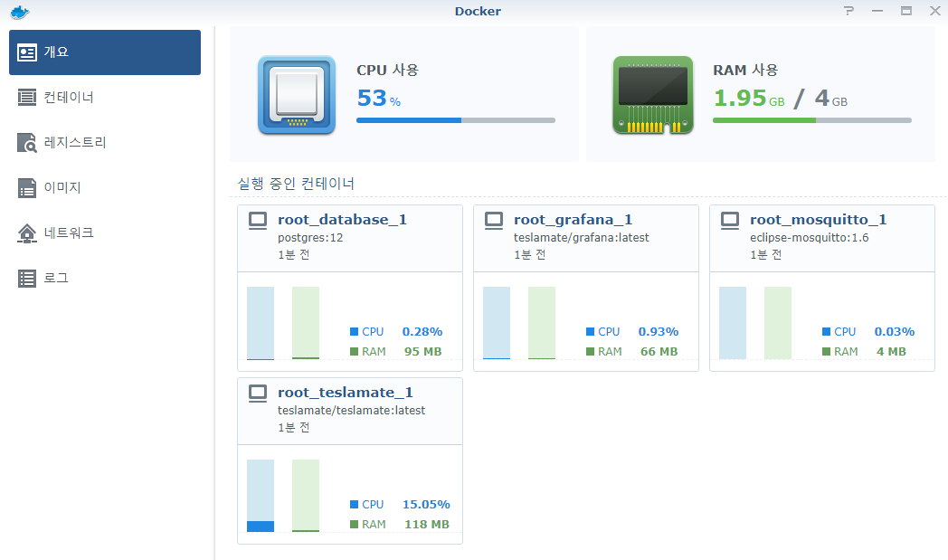Click the RAM memory module icon
Viewport: 948px width, 560px height.
(653, 95)
